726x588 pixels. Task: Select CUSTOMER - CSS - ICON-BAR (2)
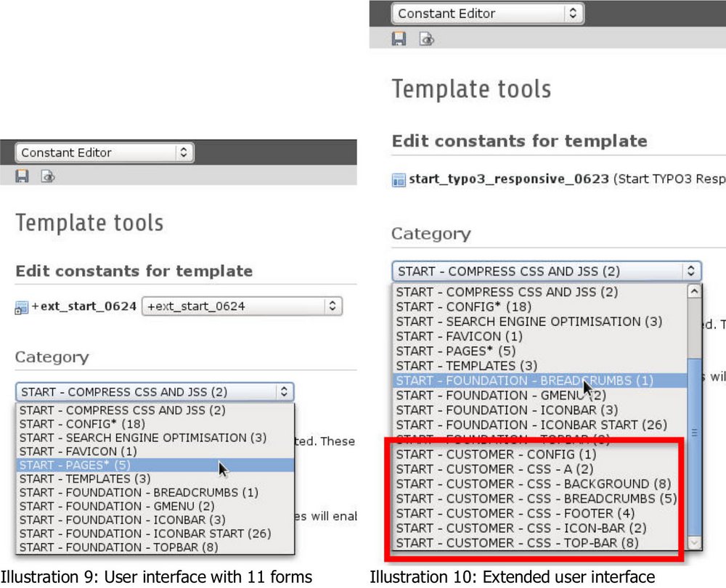[540, 528]
